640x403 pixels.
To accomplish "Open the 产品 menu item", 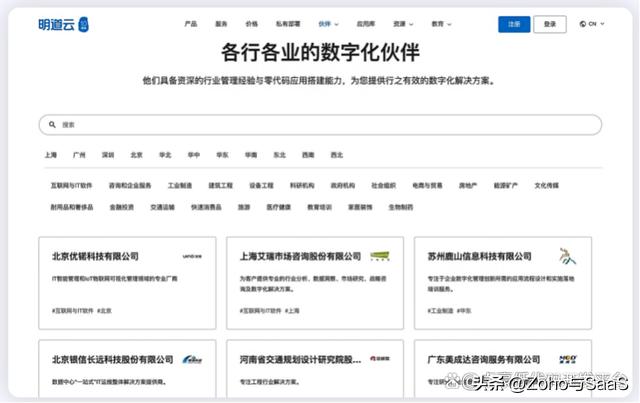I will tap(191, 24).
